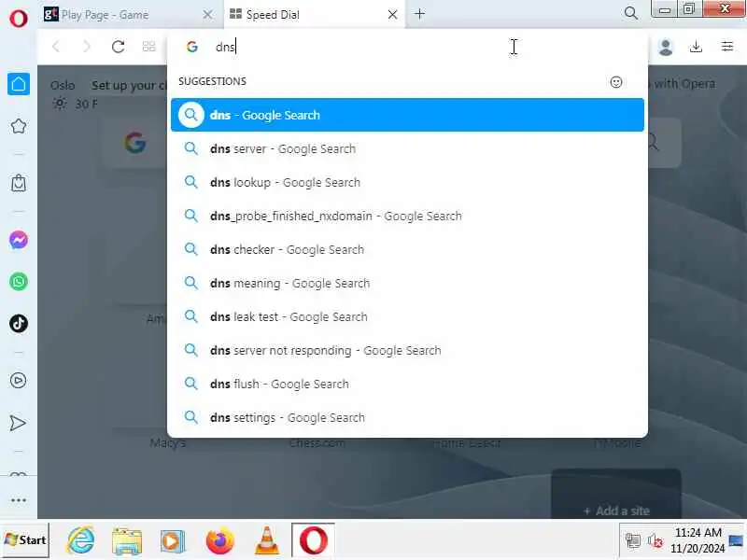747x560 pixels.
Task: Go back with the back arrow
Action: tap(56, 46)
